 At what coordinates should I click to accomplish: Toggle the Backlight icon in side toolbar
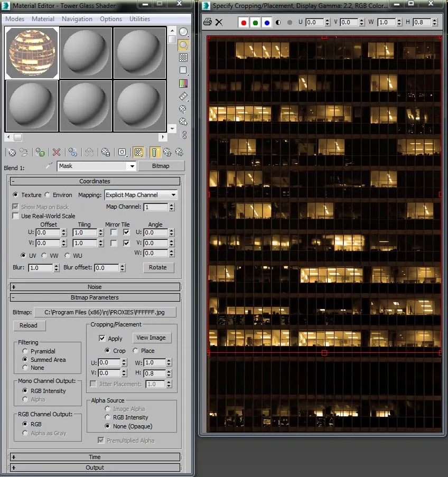click(x=183, y=44)
